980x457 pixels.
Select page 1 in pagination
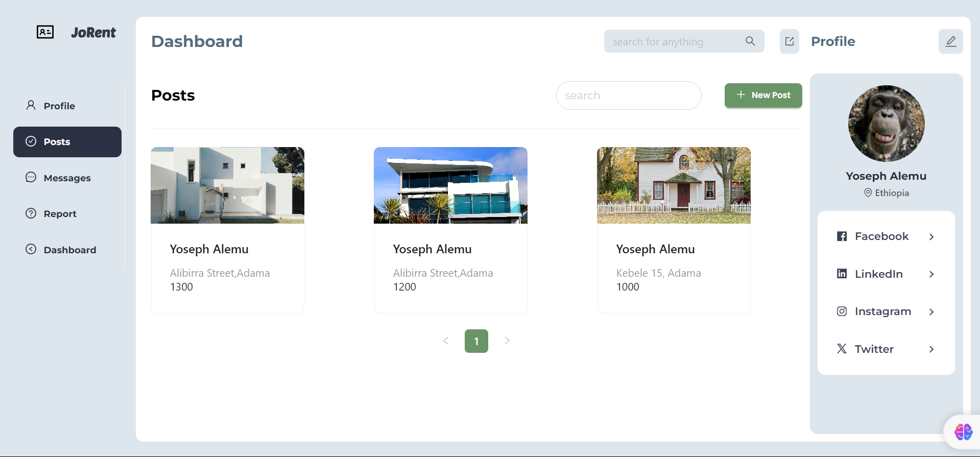click(x=476, y=341)
